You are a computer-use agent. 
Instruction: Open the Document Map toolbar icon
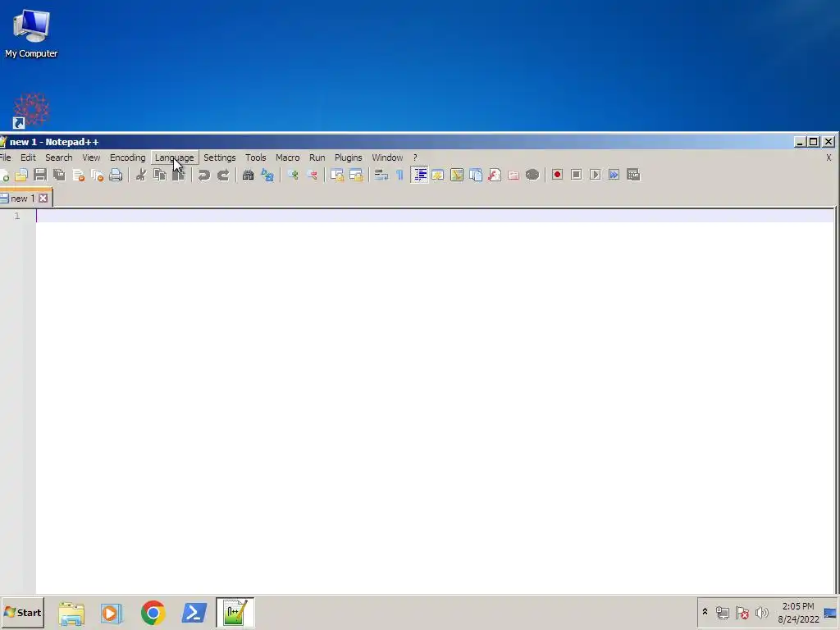point(457,176)
